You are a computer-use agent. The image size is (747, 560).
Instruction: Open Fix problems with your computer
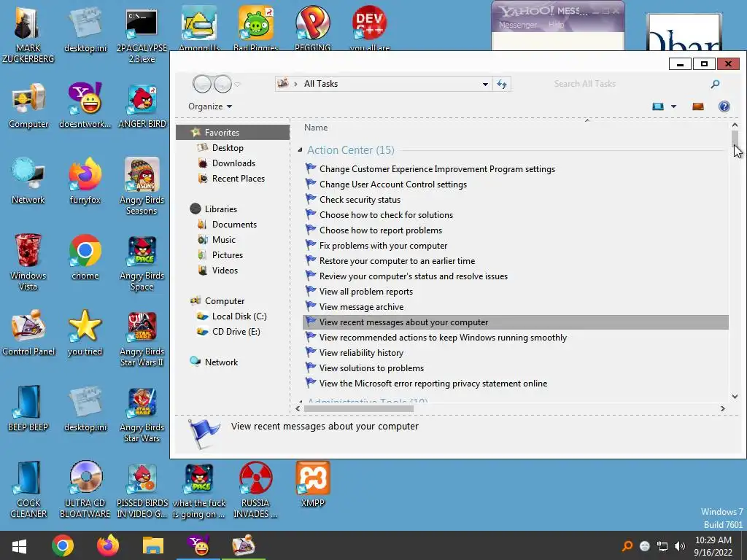pos(383,246)
